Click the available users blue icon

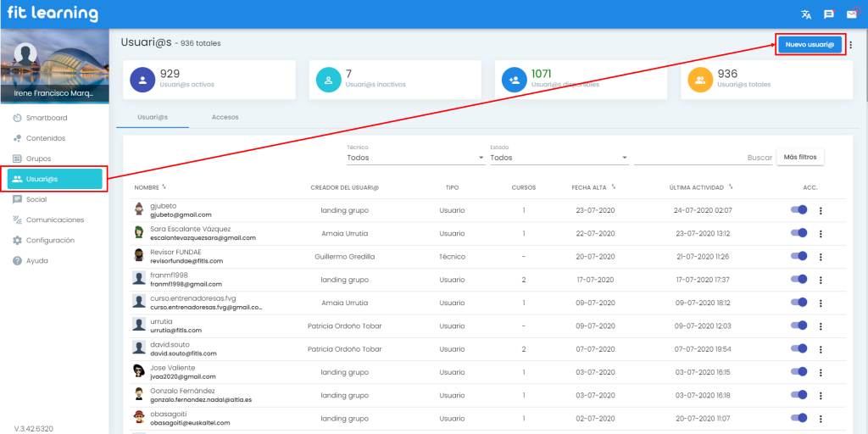click(x=515, y=81)
